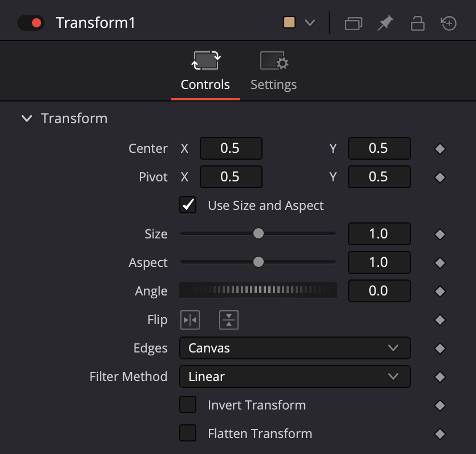476x454 pixels.
Task: Open the Edges dropdown showing Canvas
Action: click(295, 348)
